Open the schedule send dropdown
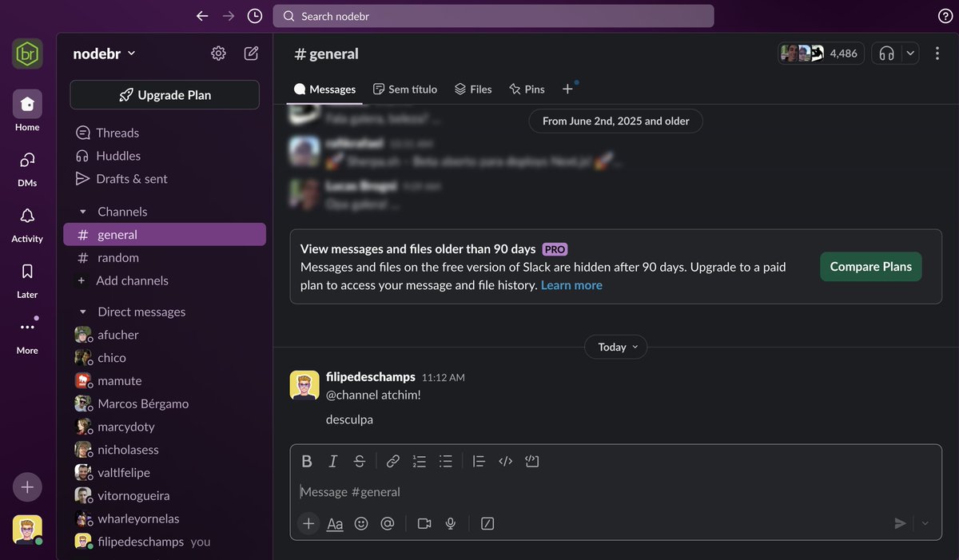 click(925, 523)
